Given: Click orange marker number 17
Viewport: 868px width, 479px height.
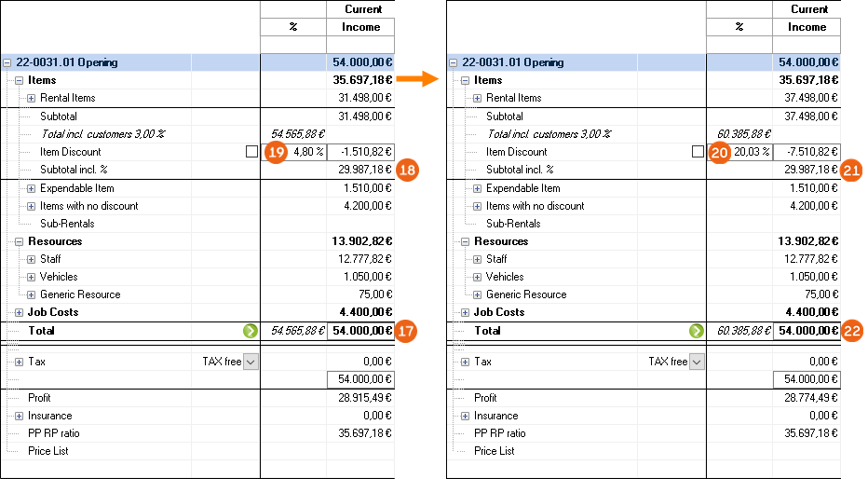Looking at the screenshot, I should point(405,331).
